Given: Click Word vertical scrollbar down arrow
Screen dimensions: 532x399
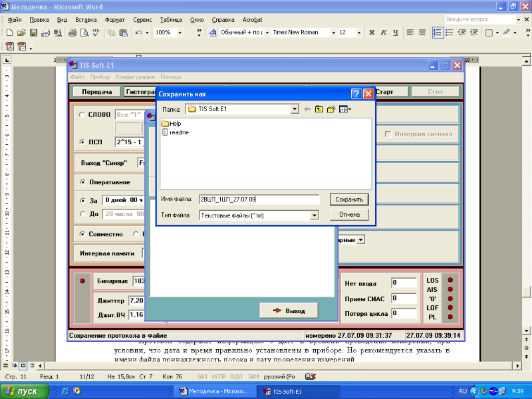Looking at the screenshot, I should 526,331.
